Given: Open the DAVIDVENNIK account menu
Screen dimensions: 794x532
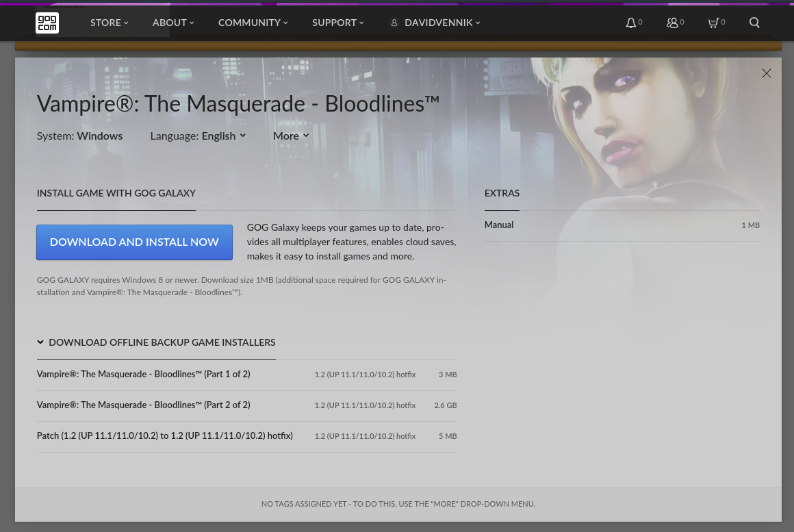Looking at the screenshot, I should [442, 23].
